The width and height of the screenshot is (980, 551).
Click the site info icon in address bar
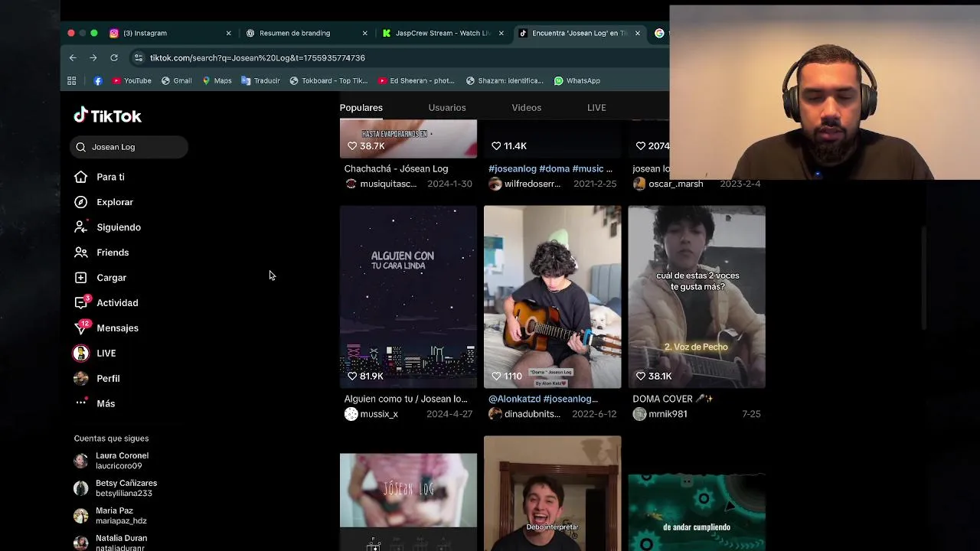pos(138,57)
